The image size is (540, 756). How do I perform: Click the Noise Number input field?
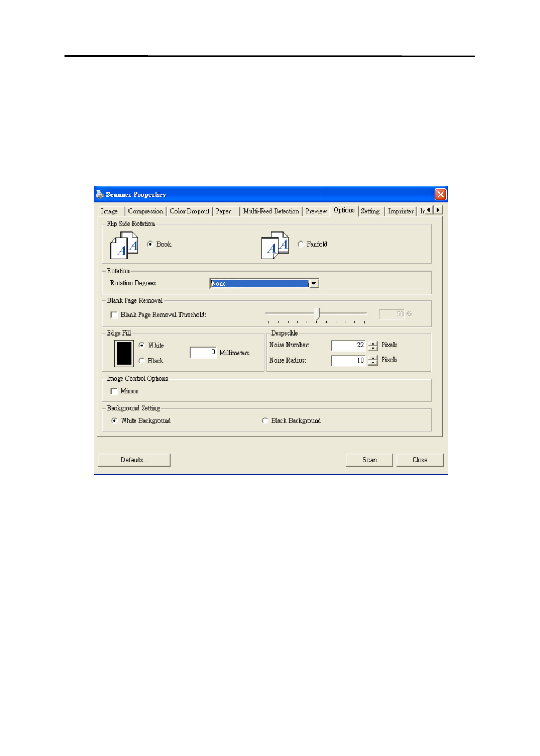click(348, 345)
